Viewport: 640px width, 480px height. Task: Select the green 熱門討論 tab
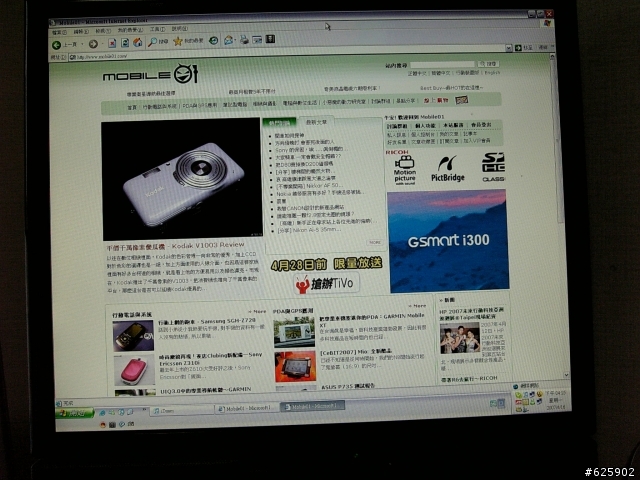[x=279, y=123]
